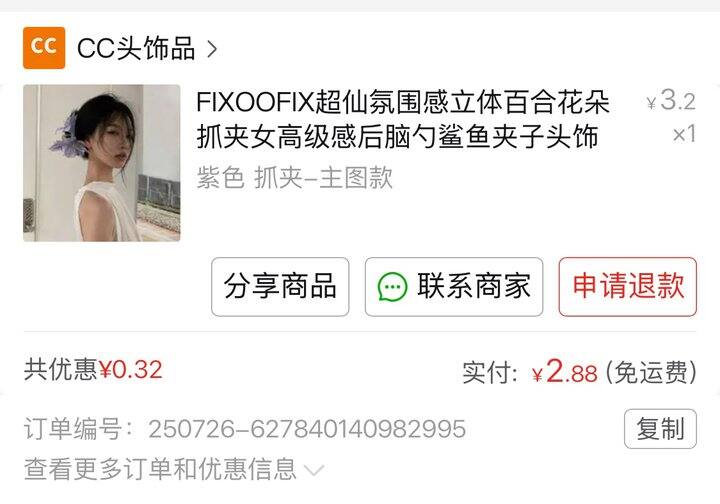Viewport: 720px width, 504px height.
Task: Tap the 共优惠 ¥0.32 discount text
Action: [x=93, y=370]
